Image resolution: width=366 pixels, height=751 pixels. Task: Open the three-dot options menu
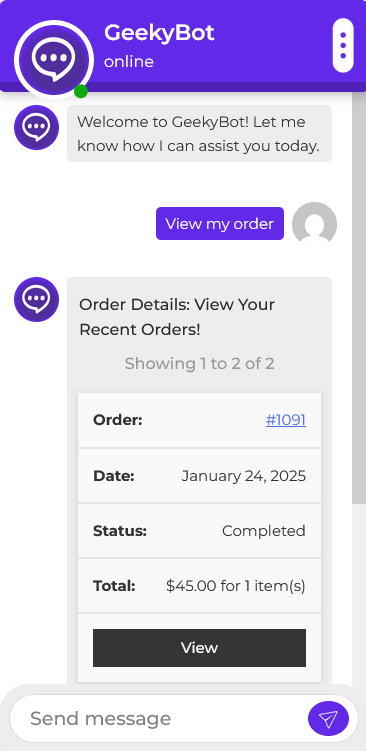coord(343,46)
